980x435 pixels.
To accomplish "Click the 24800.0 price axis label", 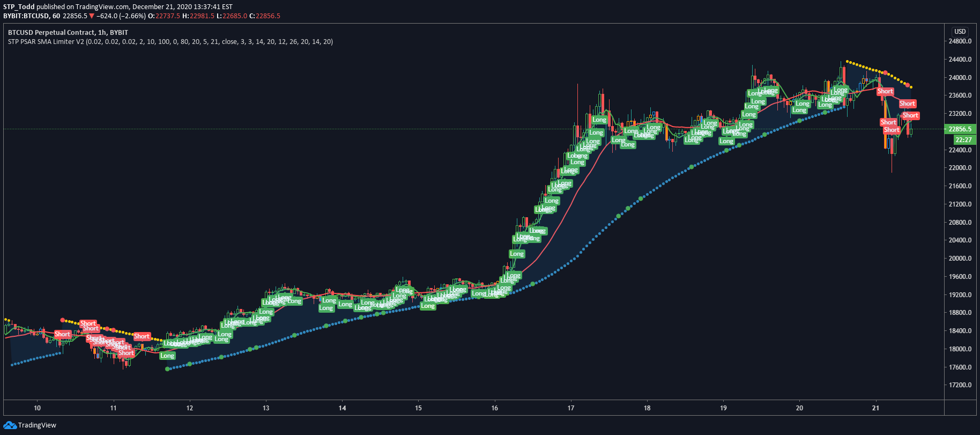I will (960, 41).
